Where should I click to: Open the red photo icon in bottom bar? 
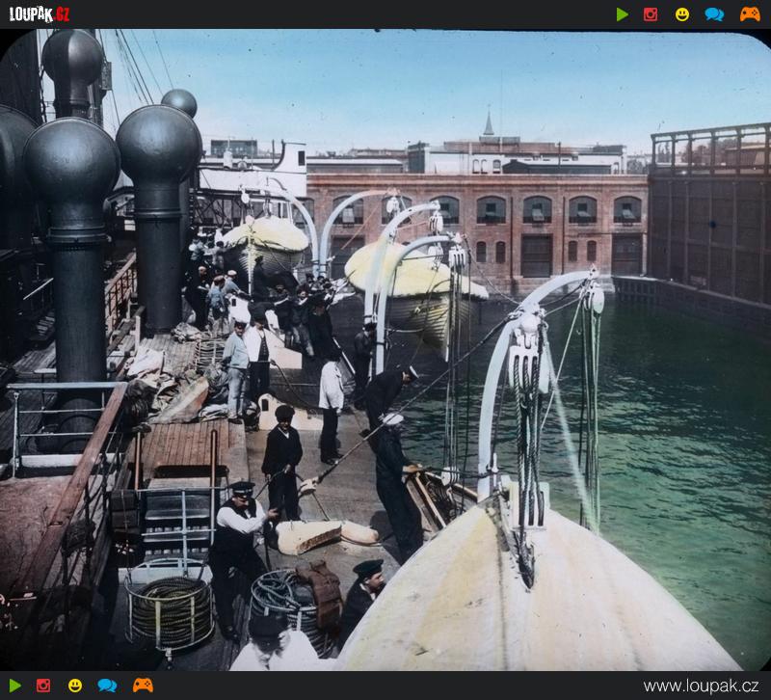pos(43,686)
